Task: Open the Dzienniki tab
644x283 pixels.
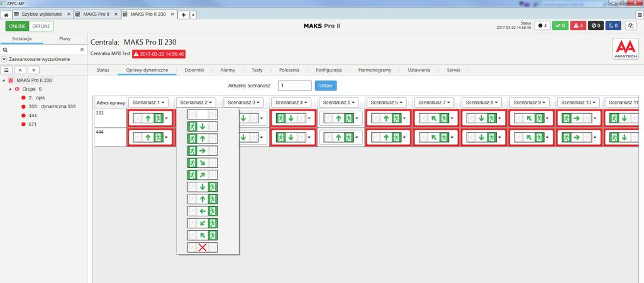Action: click(194, 70)
